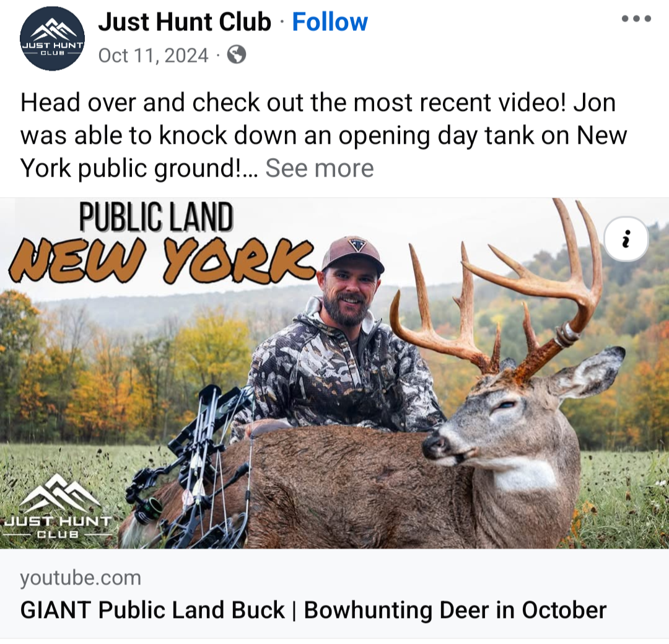Click the info "i" icon on preview

(626, 239)
